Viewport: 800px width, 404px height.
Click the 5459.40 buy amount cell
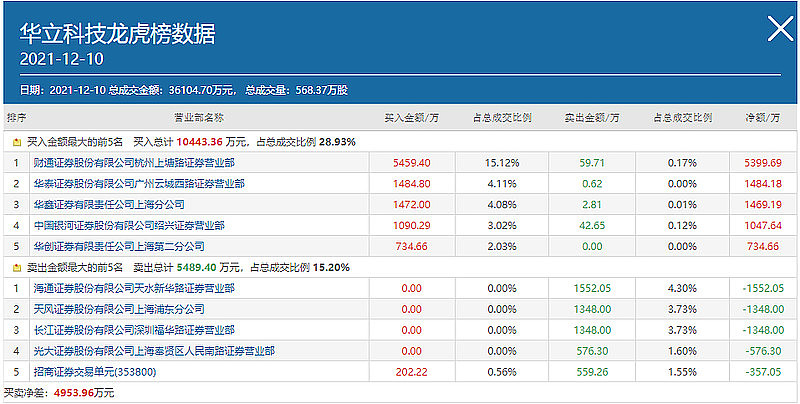(x=412, y=162)
